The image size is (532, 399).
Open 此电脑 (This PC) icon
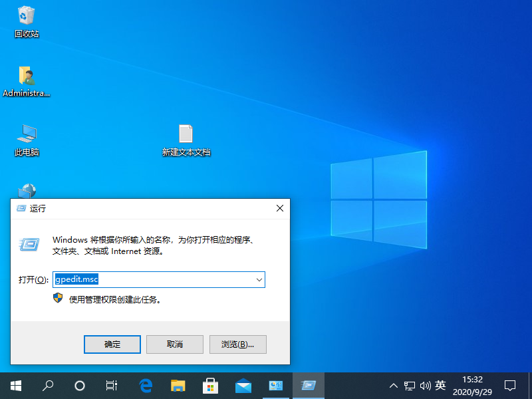point(27,135)
